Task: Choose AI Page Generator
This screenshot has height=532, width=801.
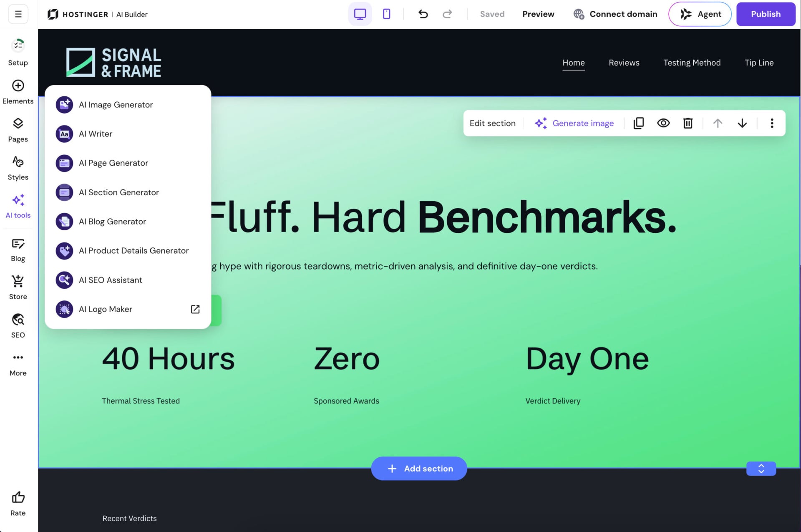Action: pos(128,163)
